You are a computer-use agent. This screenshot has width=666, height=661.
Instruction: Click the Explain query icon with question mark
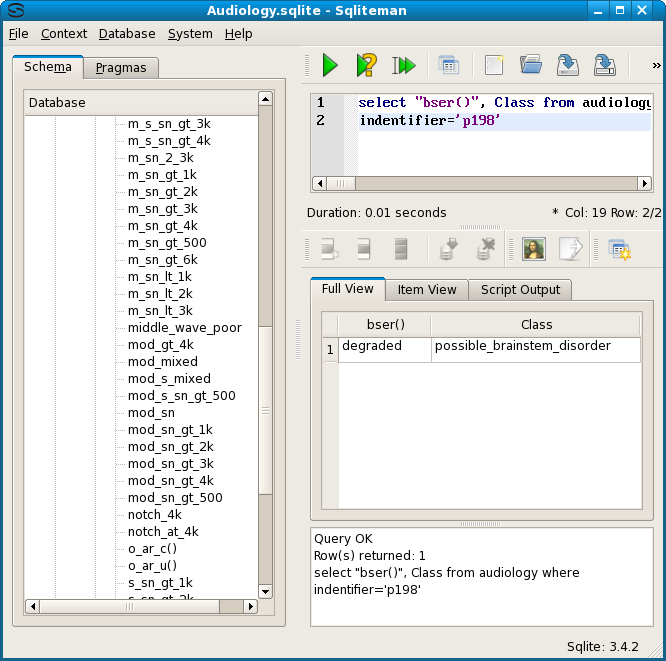pos(366,66)
